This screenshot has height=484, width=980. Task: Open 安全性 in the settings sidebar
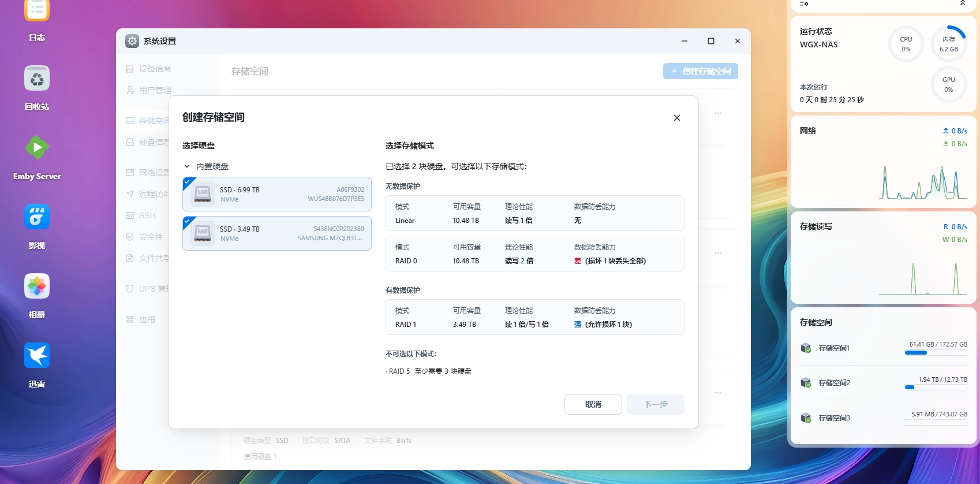(145, 237)
